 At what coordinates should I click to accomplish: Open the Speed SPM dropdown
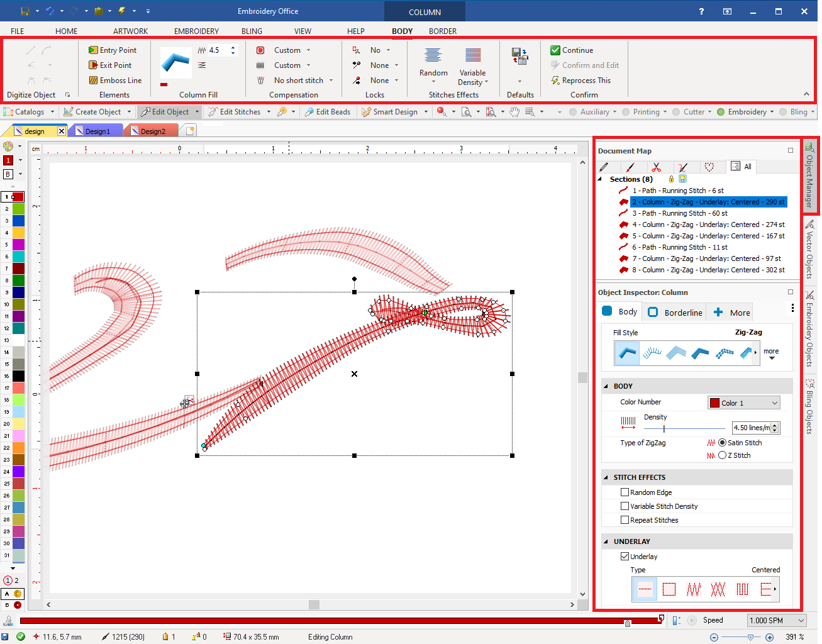tap(777, 621)
